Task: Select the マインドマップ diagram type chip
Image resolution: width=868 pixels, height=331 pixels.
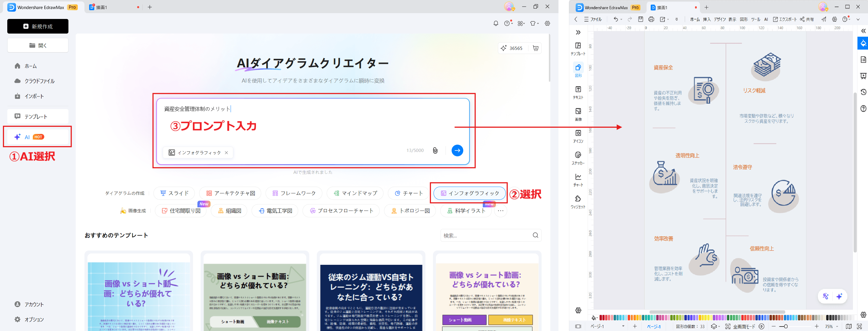Action: tap(355, 193)
